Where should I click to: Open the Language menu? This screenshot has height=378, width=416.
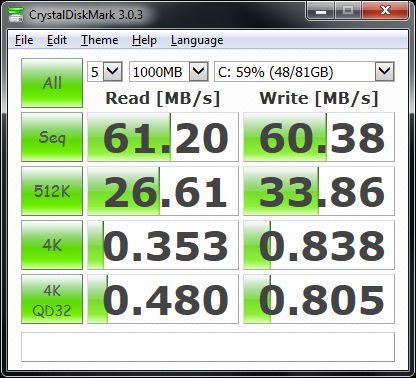pyautogui.click(x=197, y=40)
